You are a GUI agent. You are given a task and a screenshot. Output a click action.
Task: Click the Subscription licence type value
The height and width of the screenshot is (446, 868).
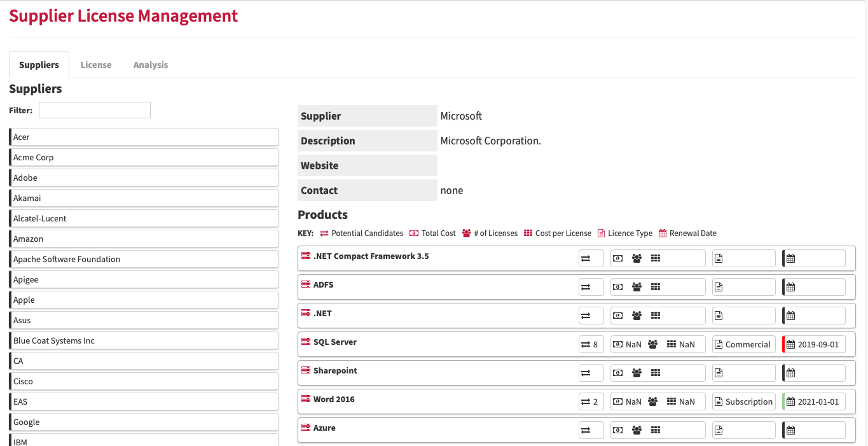[x=749, y=402]
